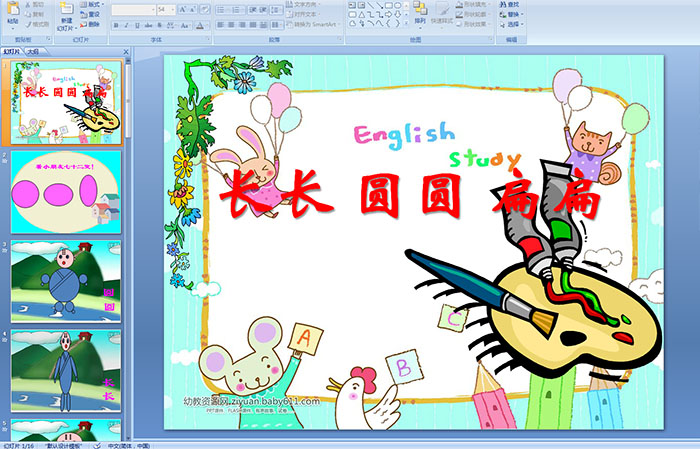Open the Columns dropdown
The width and height of the screenshot is (700, 449).
[x=277, y=25]
